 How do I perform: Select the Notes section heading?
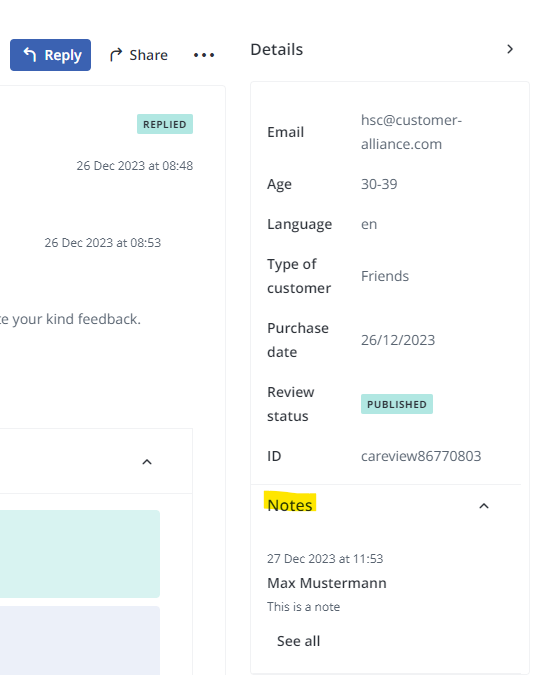290,505
